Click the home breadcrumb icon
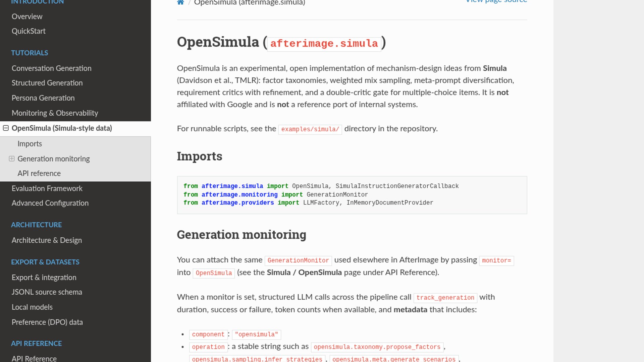644x362 pixels. click(180, 2)
